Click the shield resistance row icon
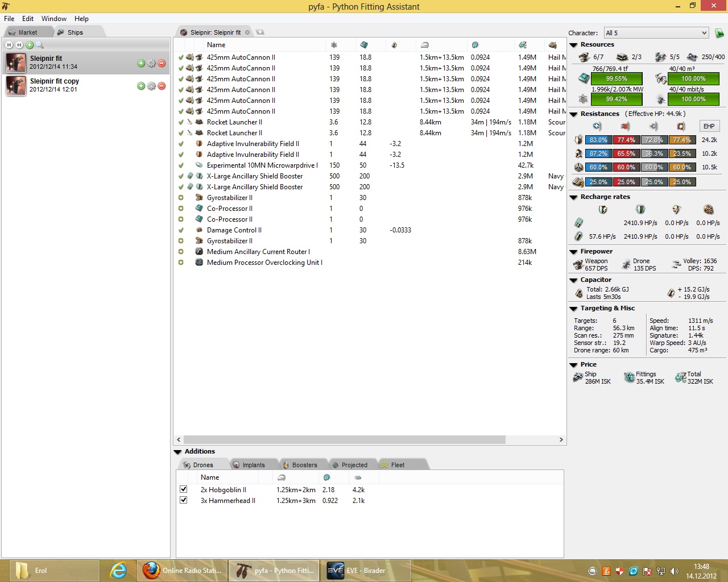The width and height of the screenshot is (728, 582). 578,140
